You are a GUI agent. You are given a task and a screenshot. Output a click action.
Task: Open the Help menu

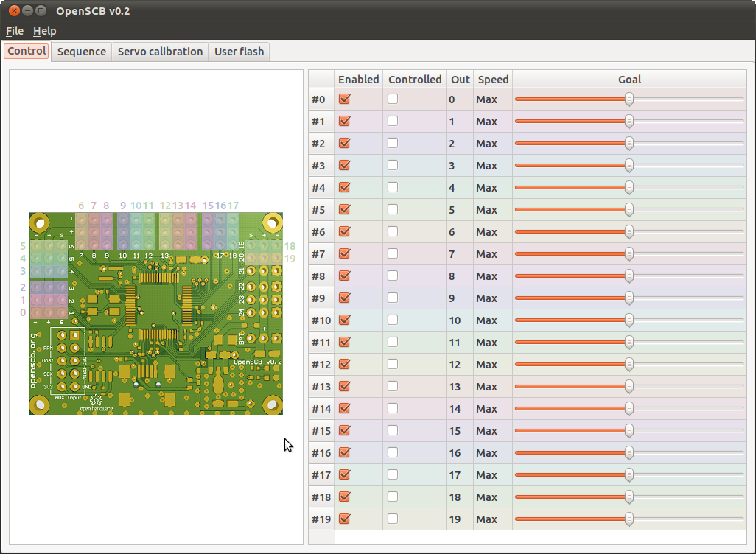coord(44,31)
